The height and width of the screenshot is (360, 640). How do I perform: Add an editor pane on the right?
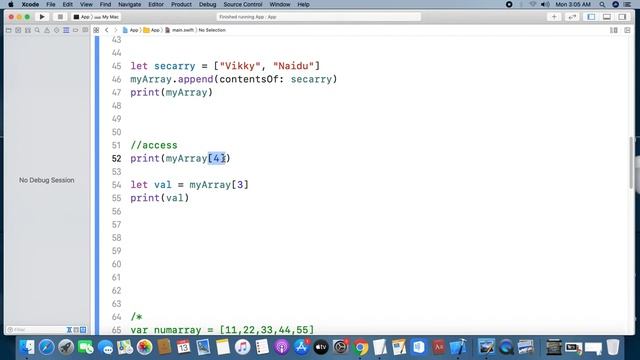point(627,30)
